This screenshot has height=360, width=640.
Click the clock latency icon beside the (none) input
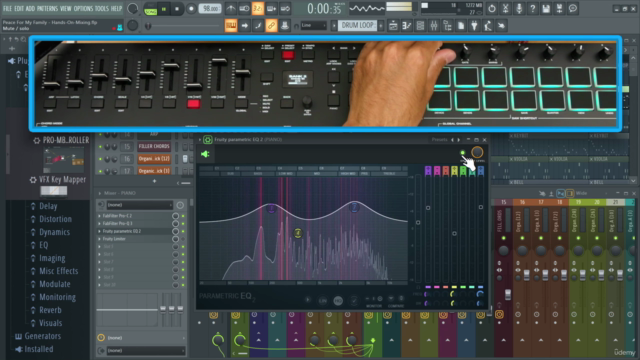pyautogui.click(x=180, y=205)
